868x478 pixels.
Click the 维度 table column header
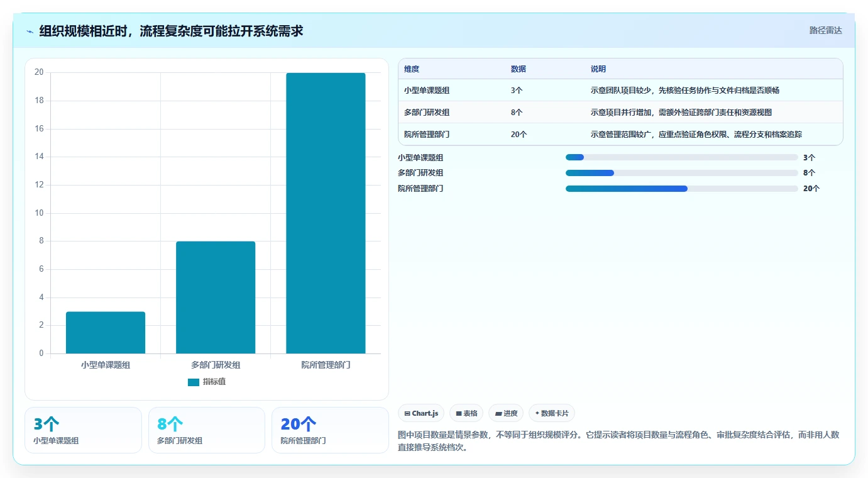(412, 69)
